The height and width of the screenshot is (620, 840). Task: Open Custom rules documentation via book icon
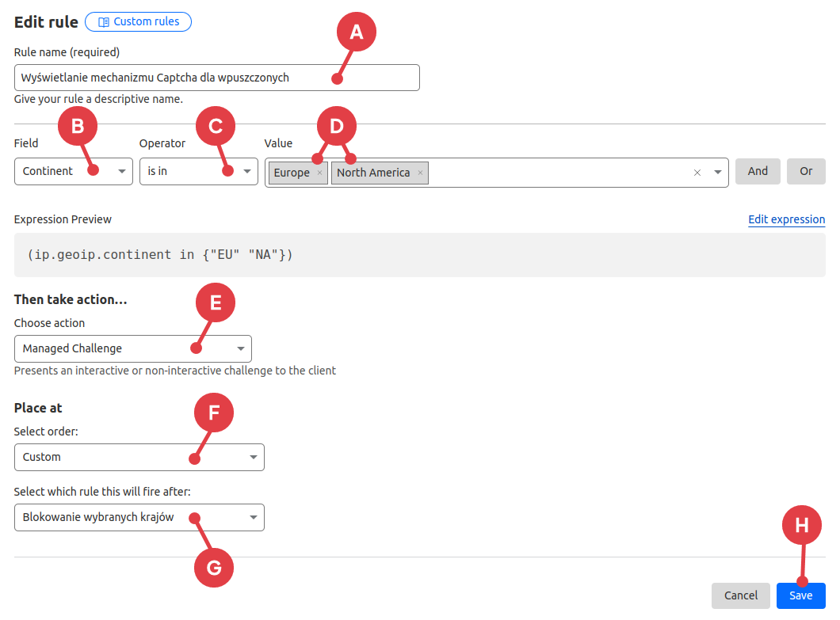104,21
